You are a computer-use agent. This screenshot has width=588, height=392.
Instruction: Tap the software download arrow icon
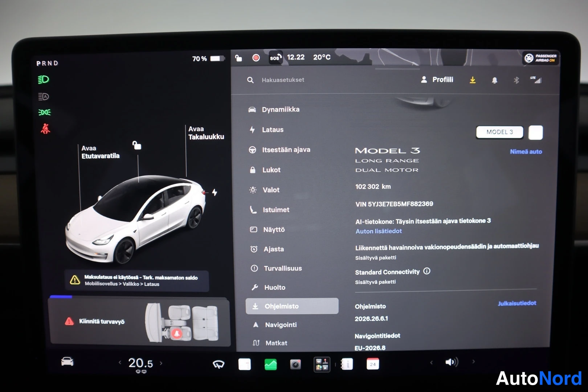tap(473, 80)
